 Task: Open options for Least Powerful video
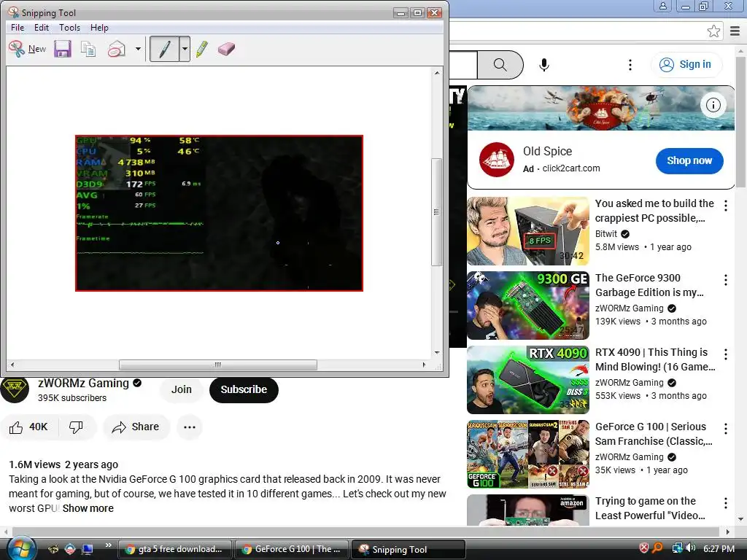coord(726,503)
